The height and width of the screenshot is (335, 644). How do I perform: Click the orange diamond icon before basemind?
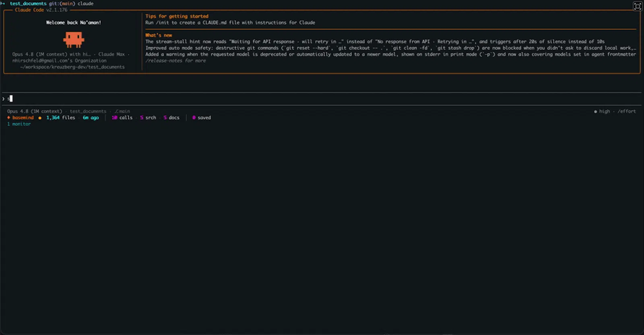[9, 118]
